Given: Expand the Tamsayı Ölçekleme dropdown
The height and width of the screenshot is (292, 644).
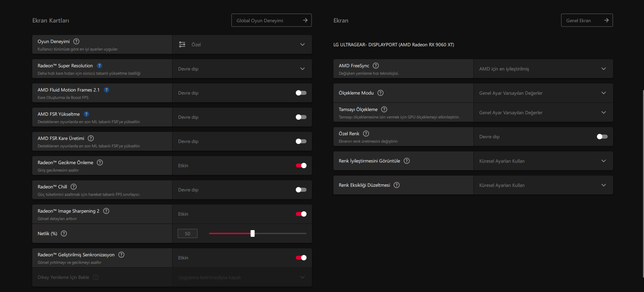Looking at the screenshot, I should pyautogui.click(x=543, y=112).
